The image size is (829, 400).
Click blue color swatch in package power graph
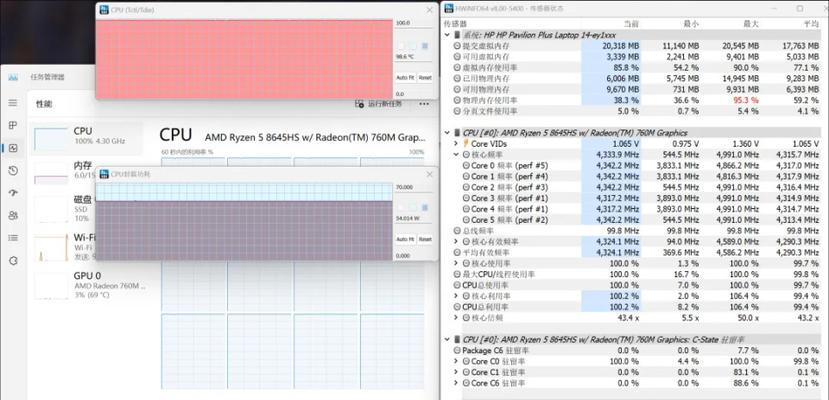425,209
